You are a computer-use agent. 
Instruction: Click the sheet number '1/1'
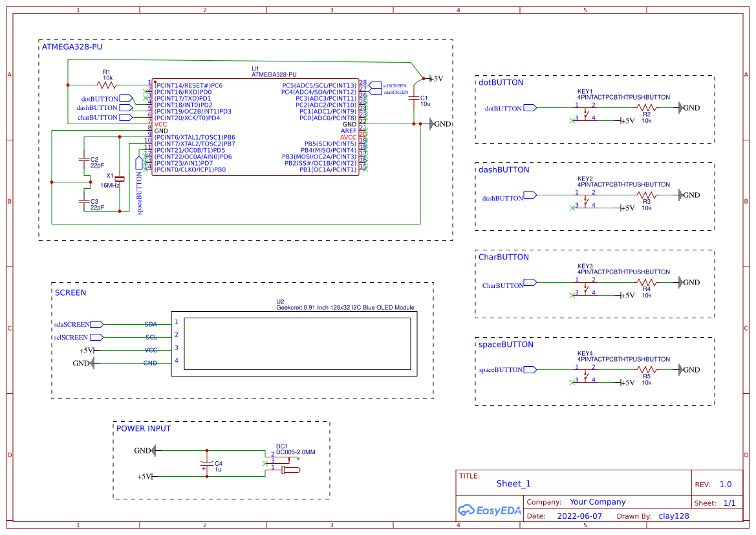coord(729,503)
